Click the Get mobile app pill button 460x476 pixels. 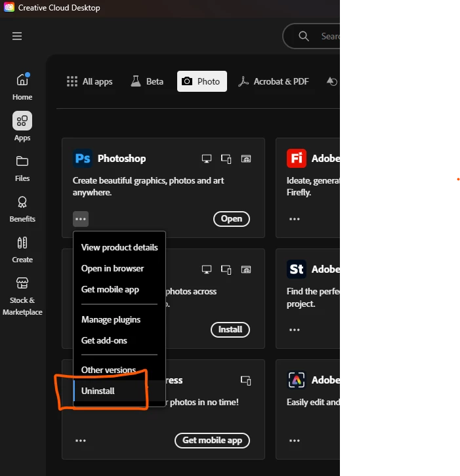tap(212, 440)
